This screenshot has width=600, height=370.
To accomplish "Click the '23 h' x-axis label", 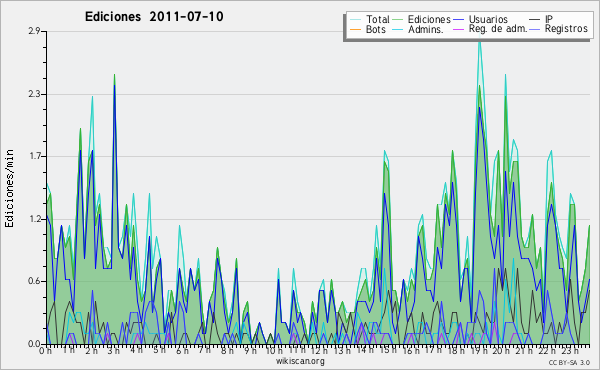I will pos(570,351).
